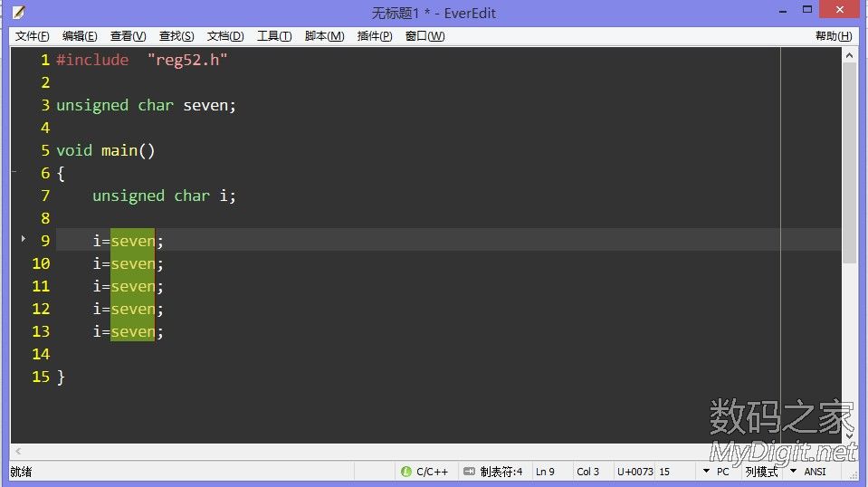Click the resize grip at bottom-right corner
This screenshot has height=487, width=868.
tap(859, 478)
